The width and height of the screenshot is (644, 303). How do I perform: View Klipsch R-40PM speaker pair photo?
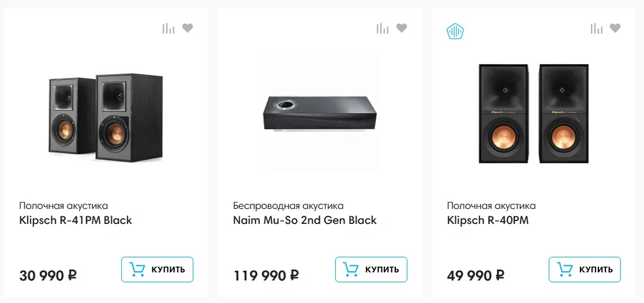pyautogui.click(x=533, y=114)
